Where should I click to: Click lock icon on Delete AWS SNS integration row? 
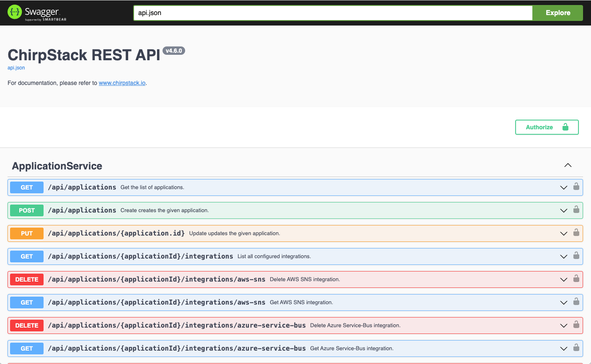tap(576, 279)
